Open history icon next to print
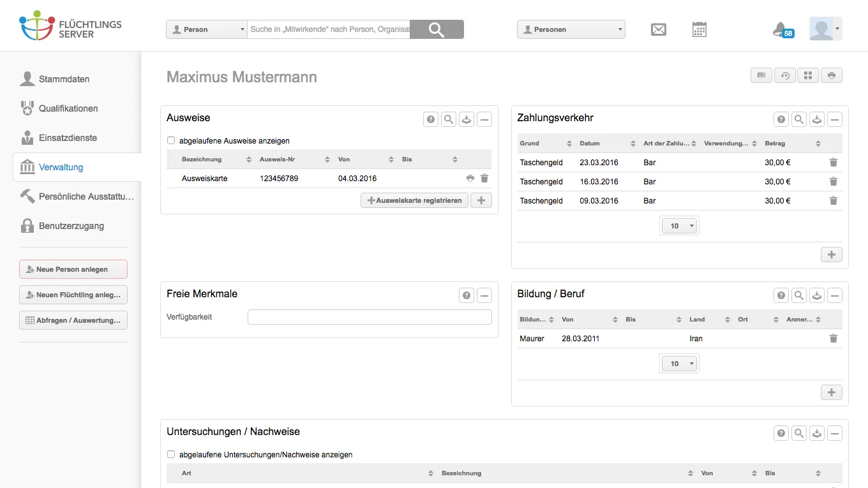Screen dimensions: 868x488 click(x=785, y=75)
